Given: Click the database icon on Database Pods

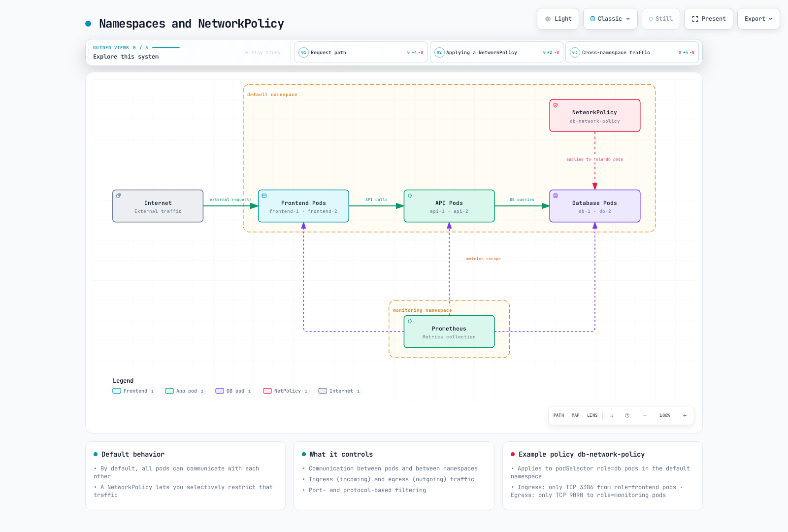Looking at the screenshot, I should coord(556,196).
